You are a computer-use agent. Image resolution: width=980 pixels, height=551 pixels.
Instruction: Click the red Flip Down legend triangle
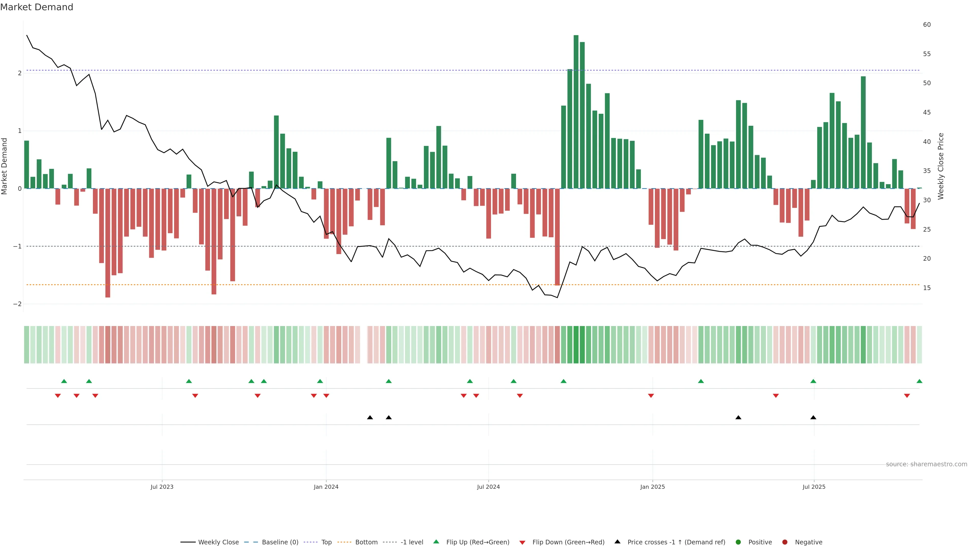pyautogui.click(x=522, y=542)
